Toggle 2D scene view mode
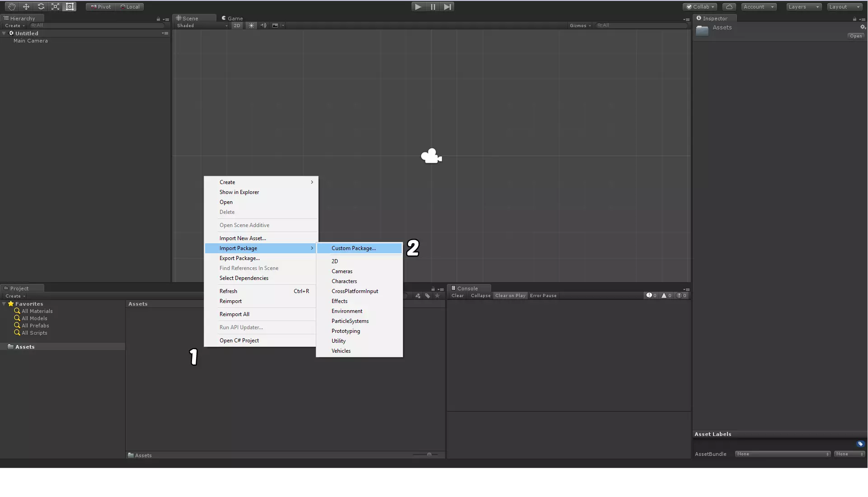868x497 pixels. point(237,26)
